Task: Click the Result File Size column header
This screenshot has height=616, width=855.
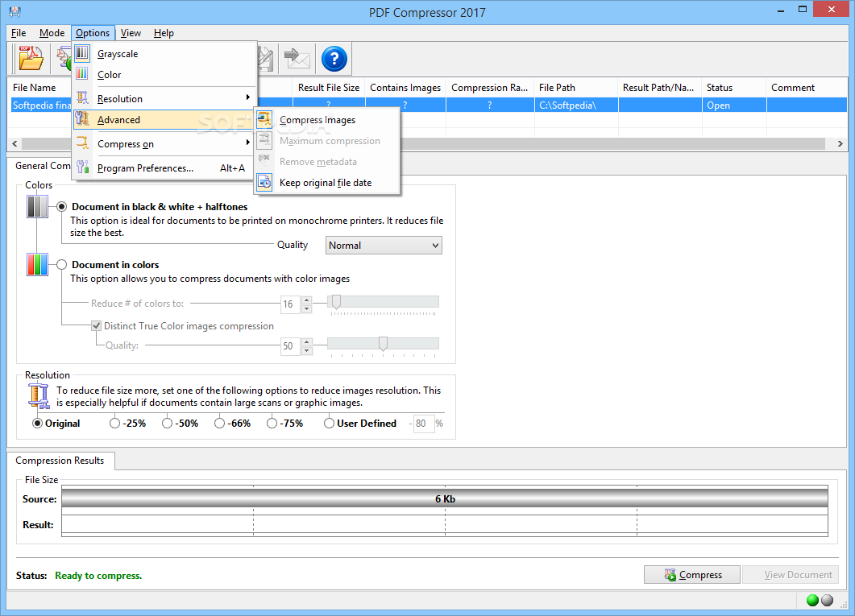Action: pos(329,88)
